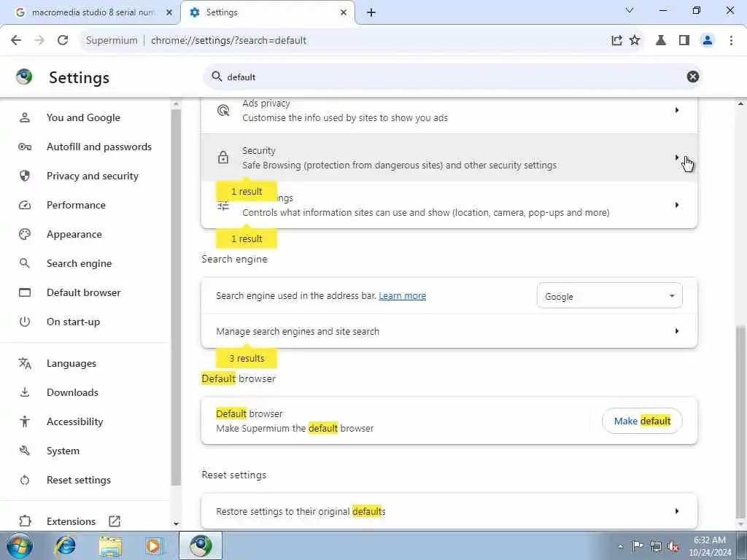The image size is (747, 560).
Task: Click the network tray icon
Action: [x=656, y=546]
